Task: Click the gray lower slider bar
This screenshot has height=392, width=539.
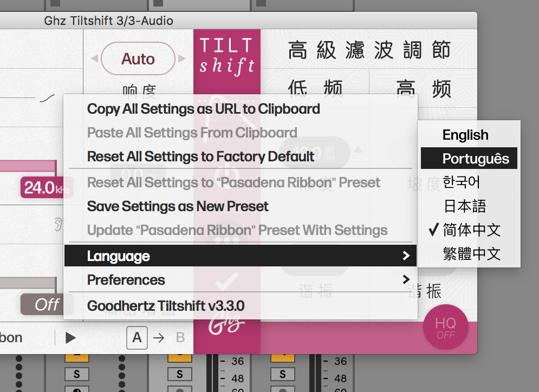Action: (x=28, y=283)
